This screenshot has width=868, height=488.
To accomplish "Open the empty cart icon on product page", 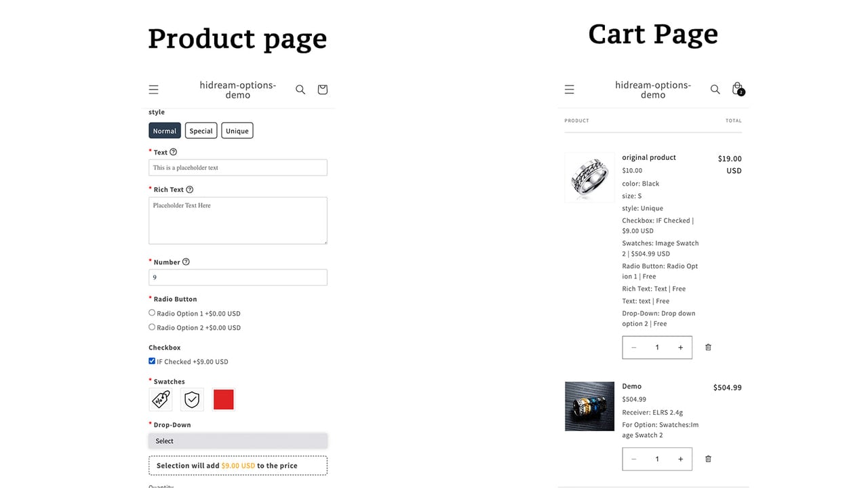I will click(322, 89).
